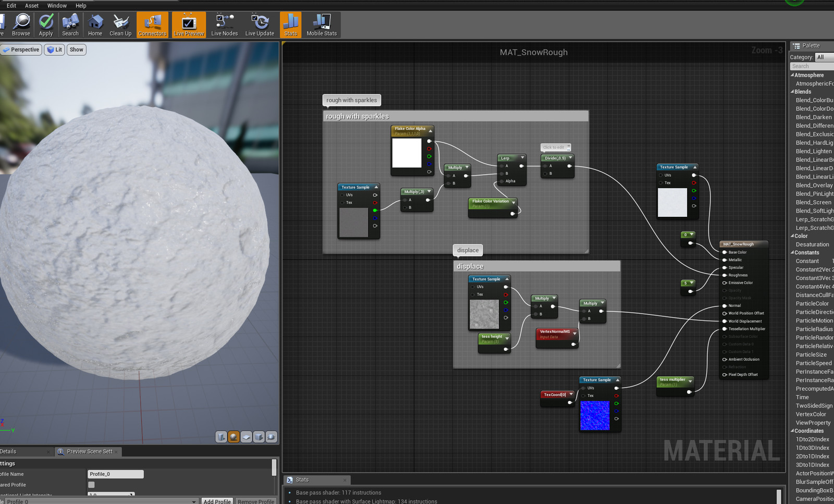Click the VertexNormalWS output pin
The height and width of the screenshot is (504, 834).
573,344
